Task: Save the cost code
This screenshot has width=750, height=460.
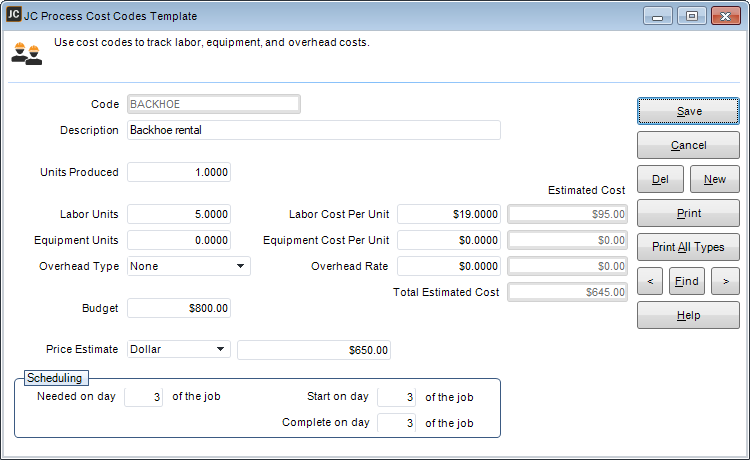Action: click(688, 111)
